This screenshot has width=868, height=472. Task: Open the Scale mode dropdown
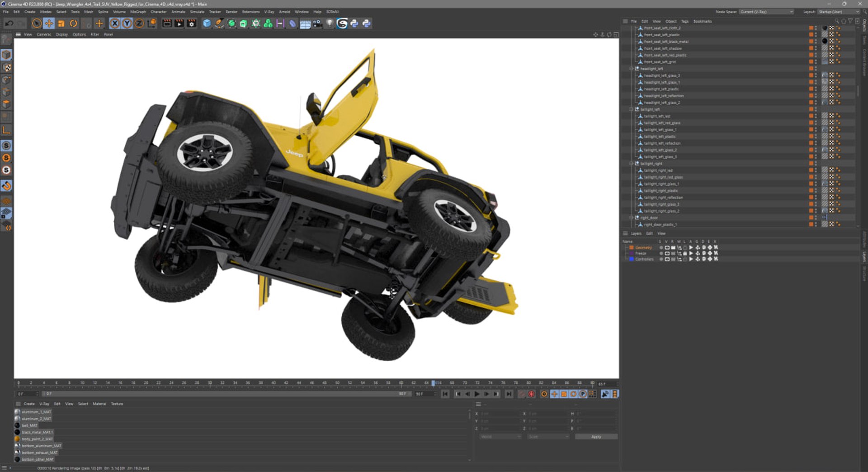[548, 437]
